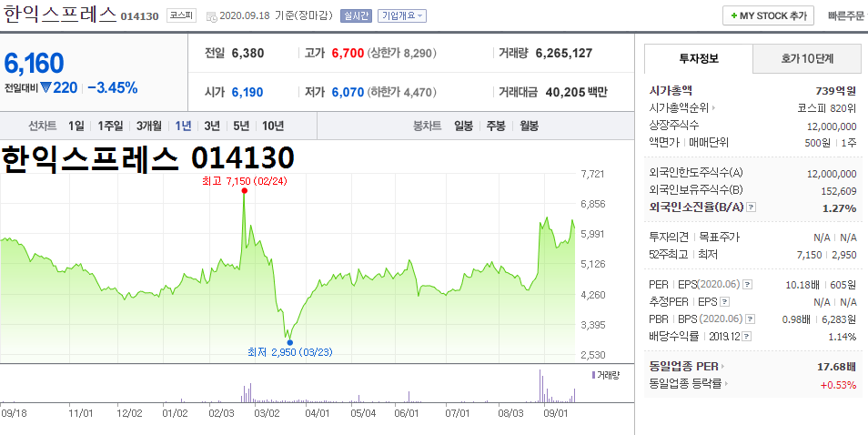The image size is (868, 435).
Task: Click the help icon beside PBR BPS(2020.06)
Action: point(750,319)
